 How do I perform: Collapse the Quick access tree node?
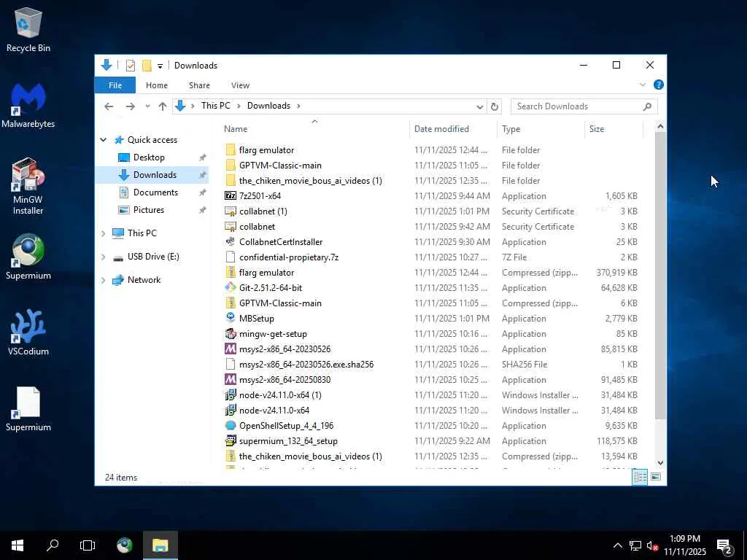tap(103, 140)
